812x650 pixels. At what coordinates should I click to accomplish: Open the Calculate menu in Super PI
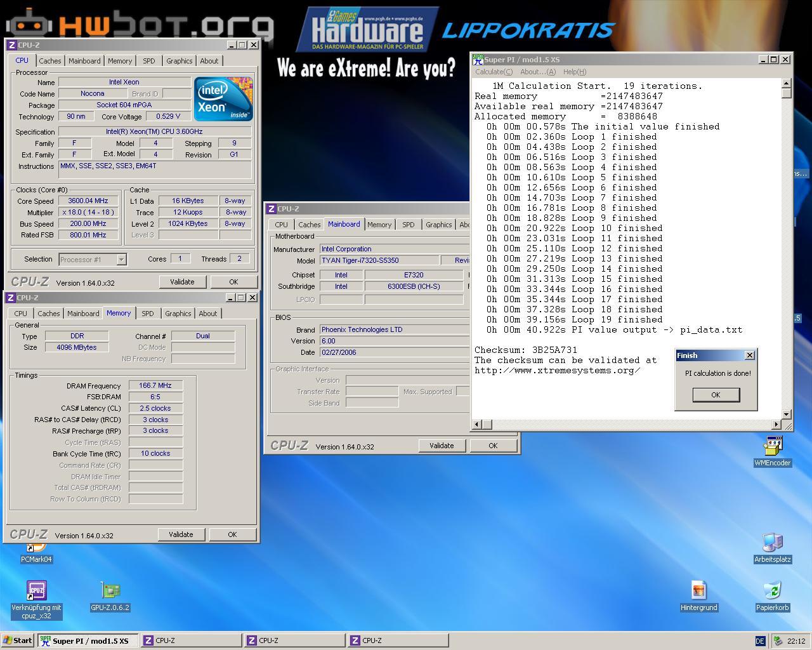coord(494,72)
